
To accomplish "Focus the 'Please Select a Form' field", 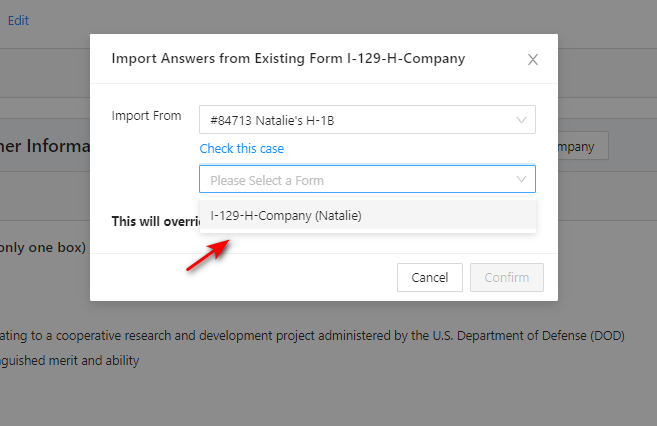I will click(x=355, y=180).
